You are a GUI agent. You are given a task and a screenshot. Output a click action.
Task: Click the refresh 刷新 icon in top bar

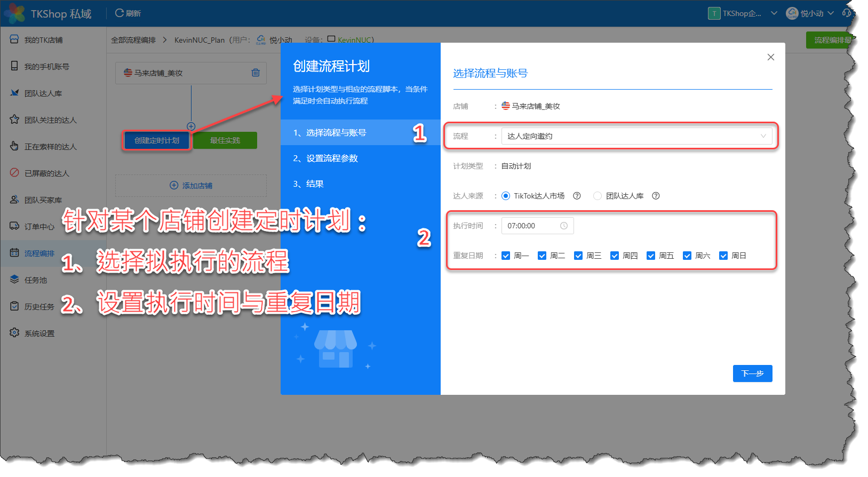pyautogui.click(x=120, y=13)
